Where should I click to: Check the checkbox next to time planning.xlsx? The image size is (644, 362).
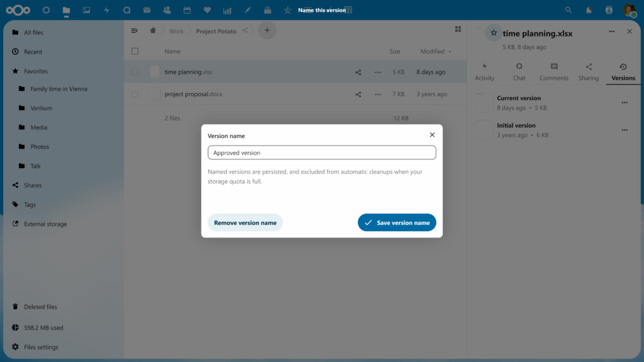pos(135,72)
